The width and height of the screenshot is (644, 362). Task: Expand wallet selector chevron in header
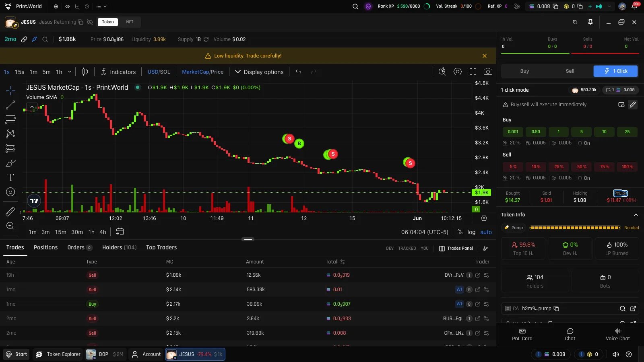[609, 6]
